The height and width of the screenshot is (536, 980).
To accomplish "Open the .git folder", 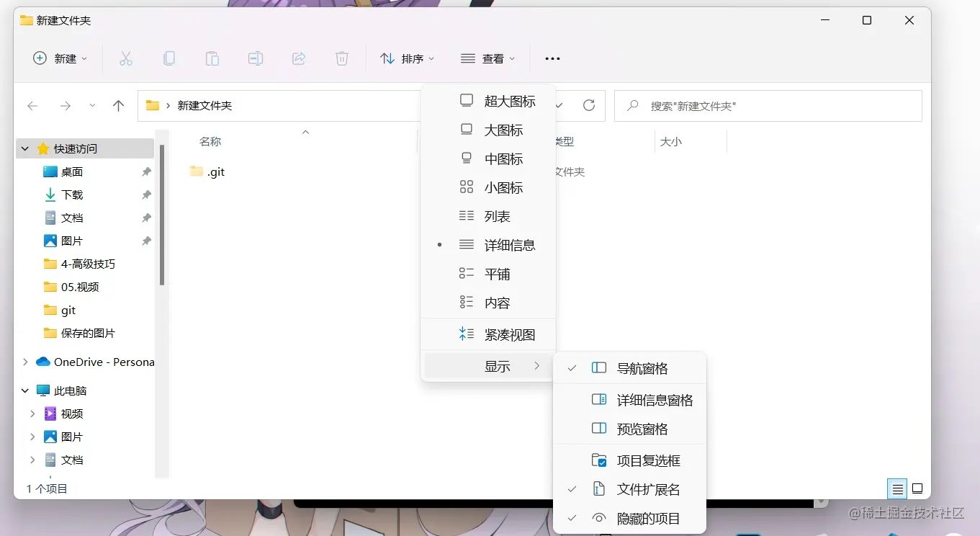I will (x=215, y=171).
